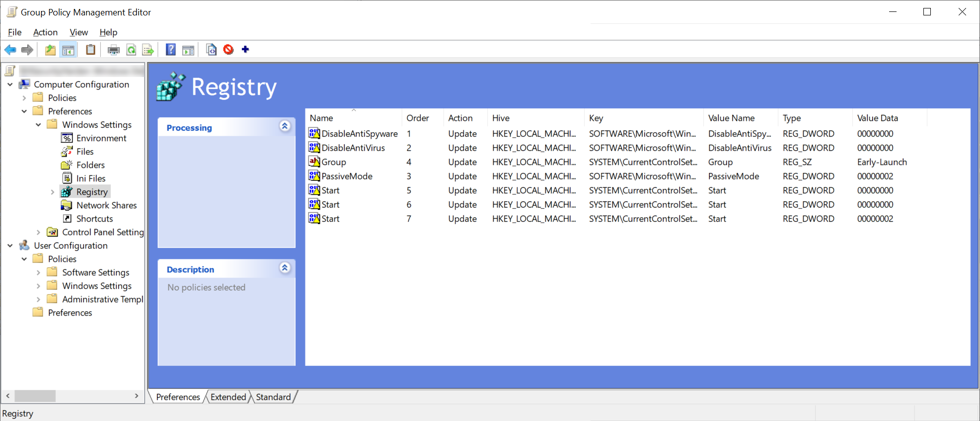Expand Windows Settings under User Policies
This screenshot has width=980, height=421.
click(x=38, y=286)
